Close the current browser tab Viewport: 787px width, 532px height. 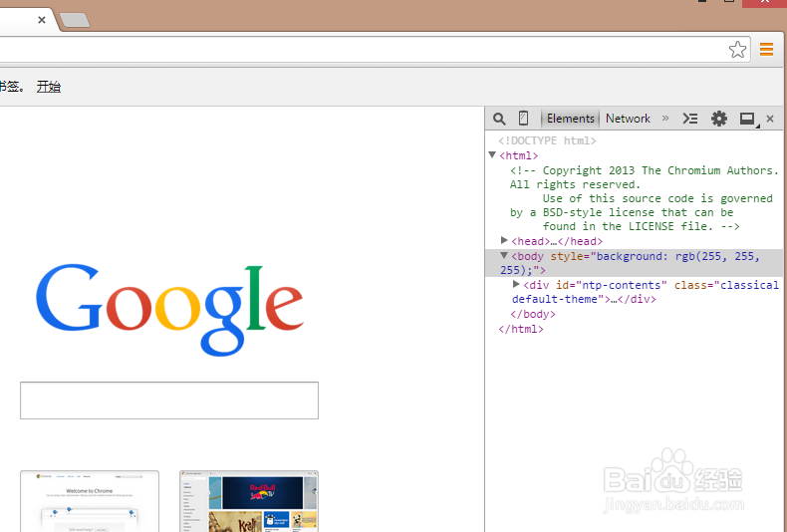[42, 20]
